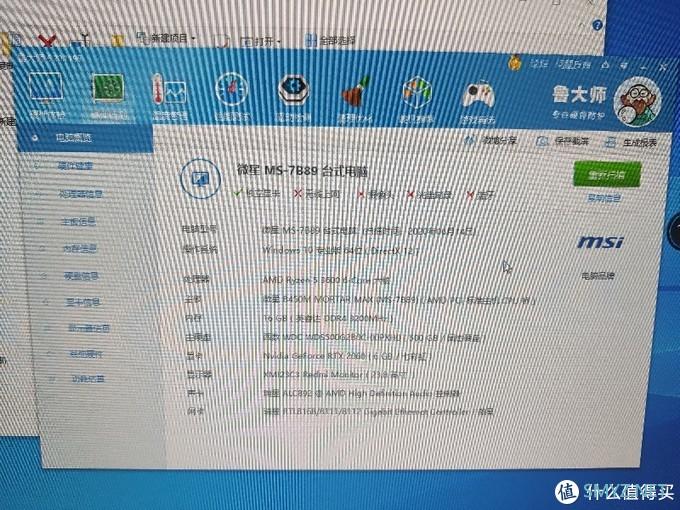Screen dimensions: 680x510
Task: Click the copy info link under green button
Action: point(604,199)
